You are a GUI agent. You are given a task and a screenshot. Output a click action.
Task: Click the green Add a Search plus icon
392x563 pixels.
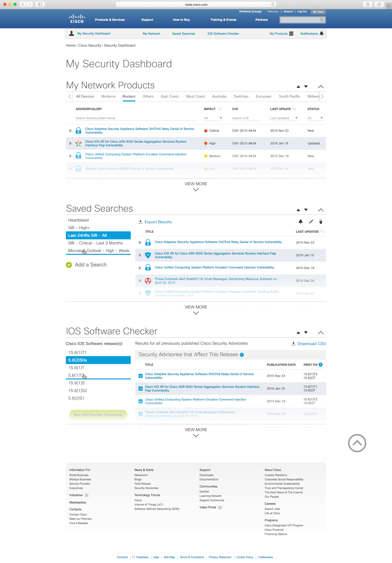coord(69,265)
